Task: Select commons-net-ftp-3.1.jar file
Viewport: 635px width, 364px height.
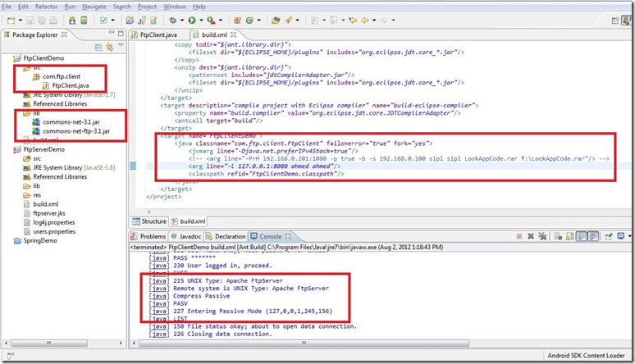Action: [x=76, y=131]
